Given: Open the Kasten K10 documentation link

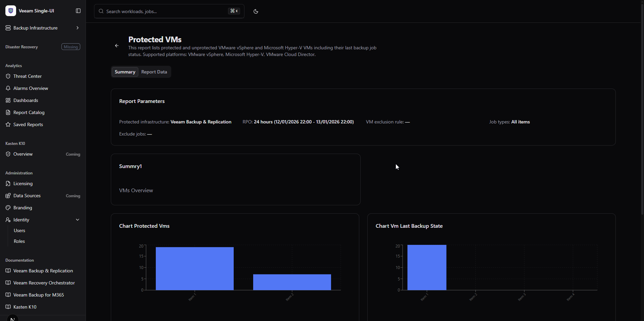Looking at the screenshot, I should coord(25,307).
